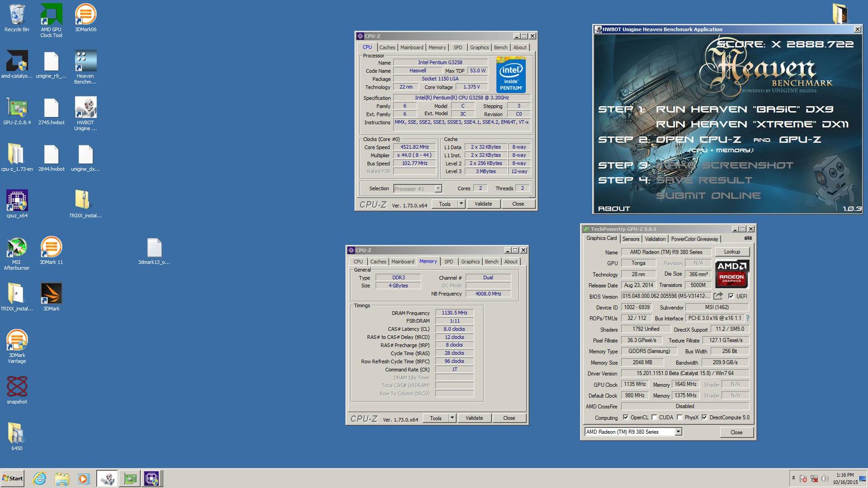
Task: Toggle the UEFI checkbox in GPU-Z
Action: click(731, 296)
